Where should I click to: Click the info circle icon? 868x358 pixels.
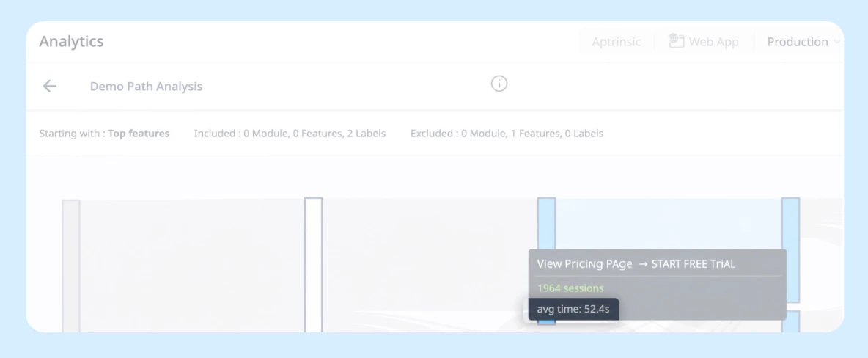tap(499, 84)
